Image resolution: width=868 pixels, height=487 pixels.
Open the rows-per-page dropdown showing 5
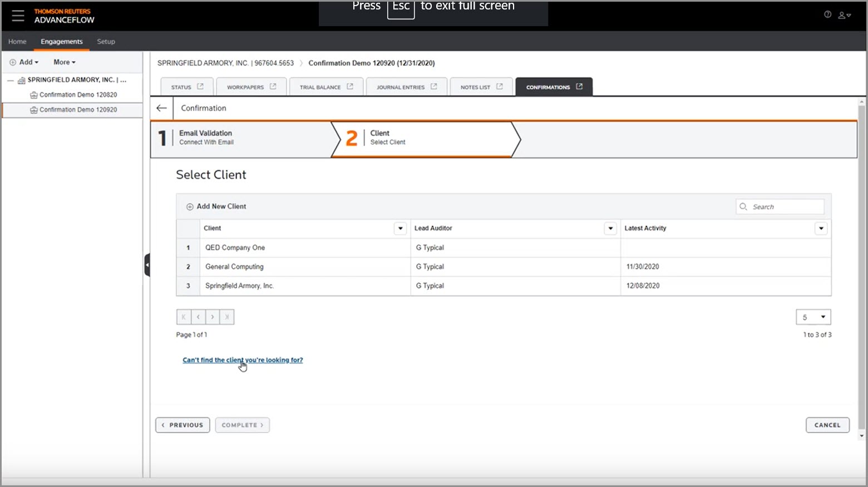point(813,317)
